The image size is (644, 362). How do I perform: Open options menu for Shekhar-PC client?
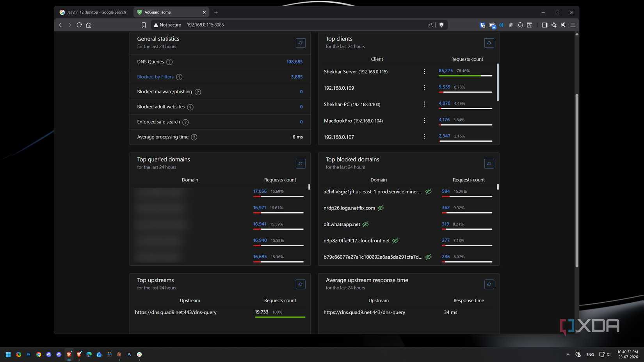[424, 104]
